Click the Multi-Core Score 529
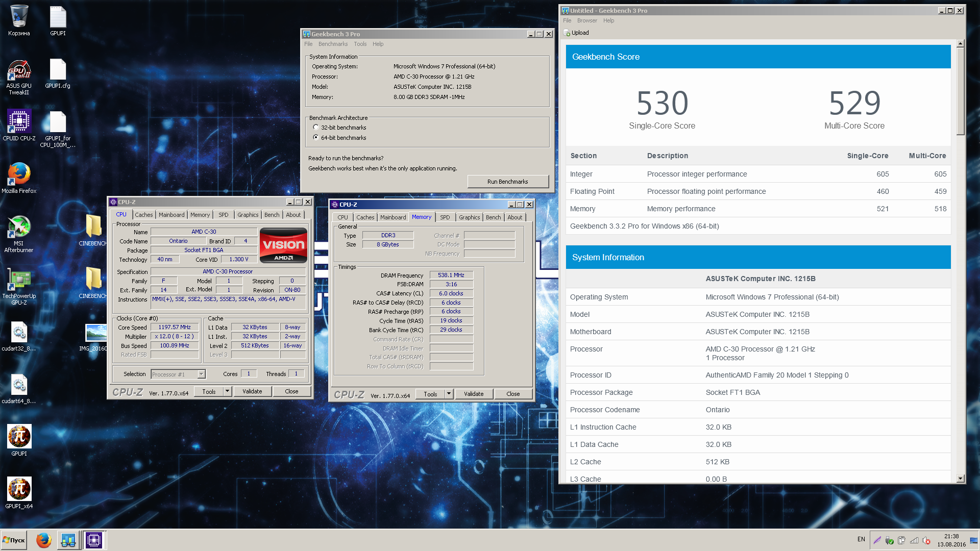 (854, 104)
